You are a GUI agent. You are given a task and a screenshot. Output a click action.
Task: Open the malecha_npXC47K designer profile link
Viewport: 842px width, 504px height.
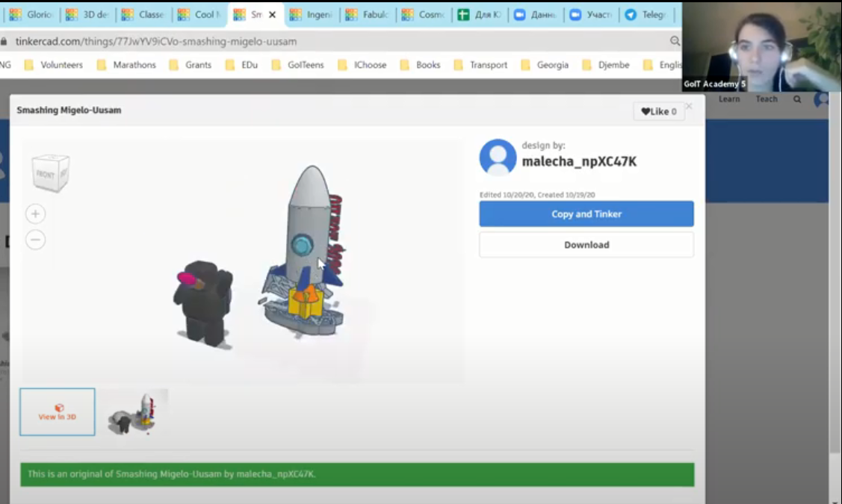579,161
